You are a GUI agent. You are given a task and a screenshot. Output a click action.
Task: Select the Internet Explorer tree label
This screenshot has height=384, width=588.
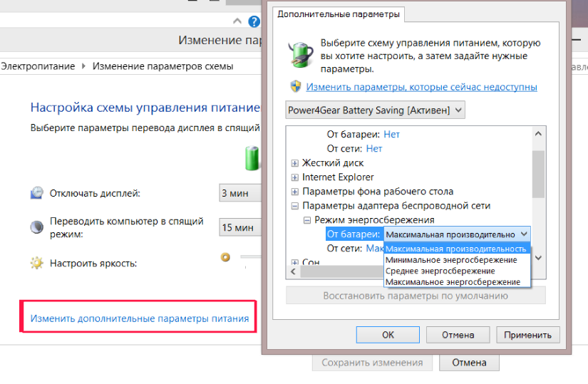pos(338,177)
